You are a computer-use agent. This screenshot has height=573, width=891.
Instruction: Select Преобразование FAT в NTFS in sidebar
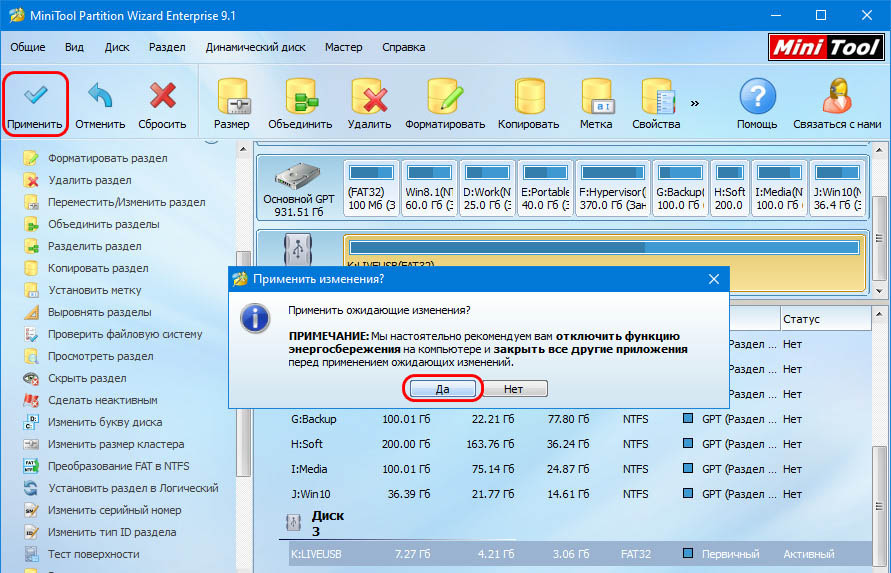[x=118, y=466]
